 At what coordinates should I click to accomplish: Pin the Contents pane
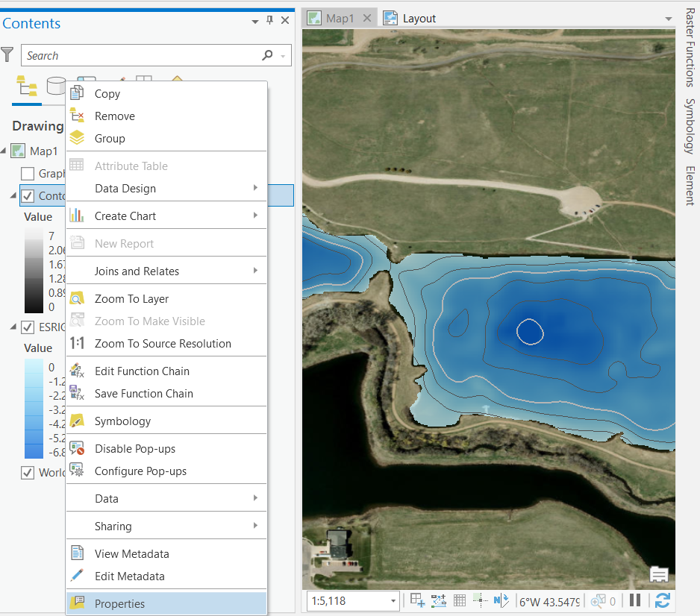269,20
